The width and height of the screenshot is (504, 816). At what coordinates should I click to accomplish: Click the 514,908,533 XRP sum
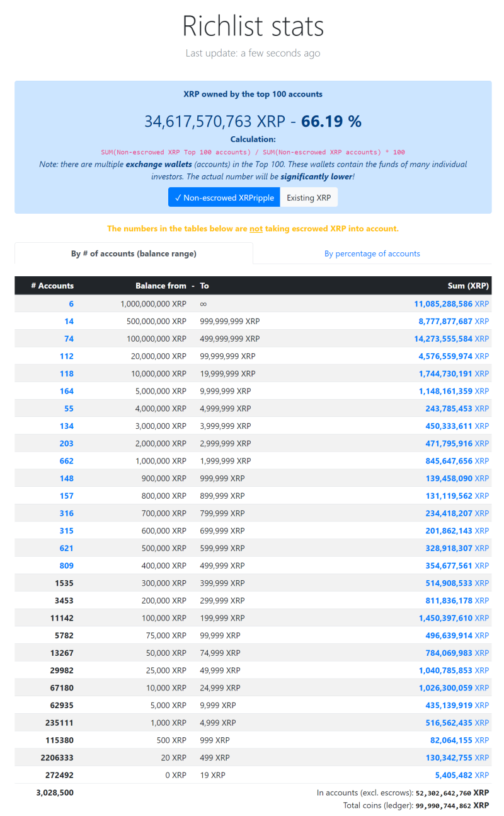click(x=457, y=583)
